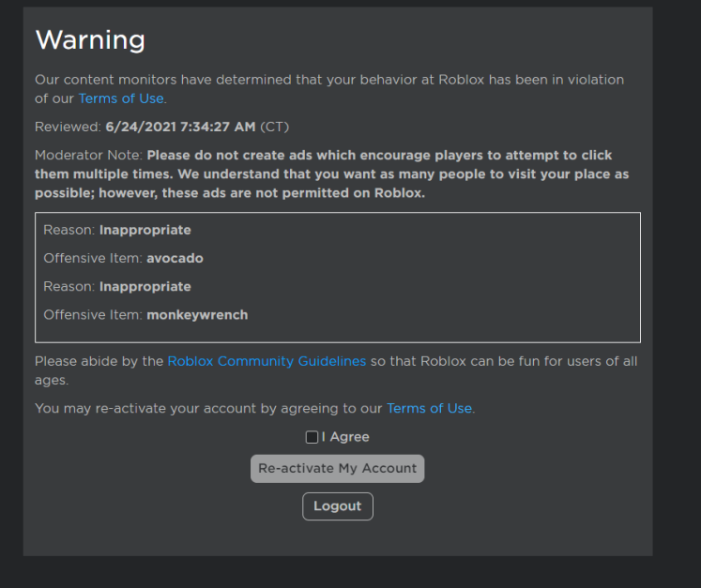Click the Logout button

pos(338,506)
